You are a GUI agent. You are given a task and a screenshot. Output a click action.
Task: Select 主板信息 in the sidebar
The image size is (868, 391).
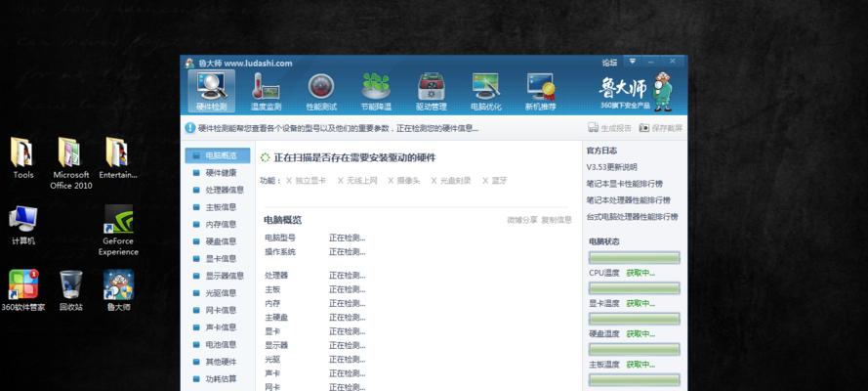(x=217, y=207)
